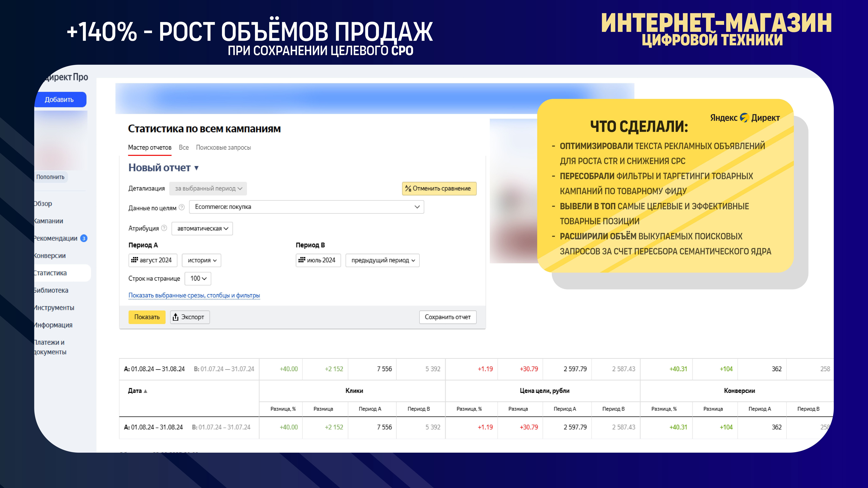
Task: Click the blue Добавить button
Action: pos(60,100)
